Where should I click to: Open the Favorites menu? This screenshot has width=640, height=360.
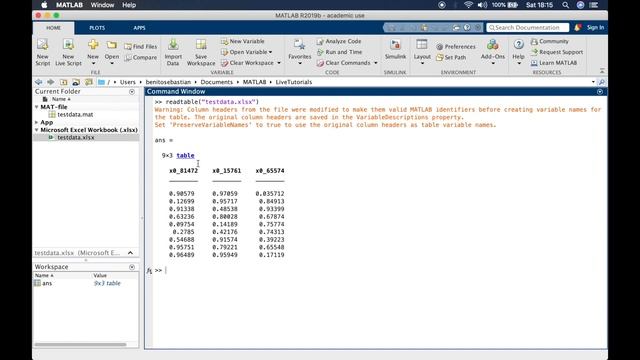[x=300, y=52]
